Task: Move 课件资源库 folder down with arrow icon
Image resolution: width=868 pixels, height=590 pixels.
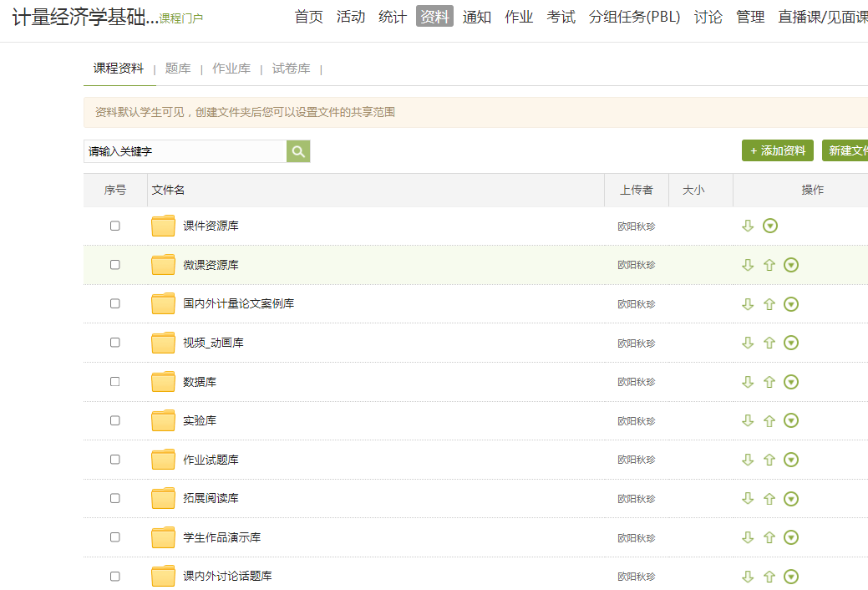Action: [x=748, y=226]
